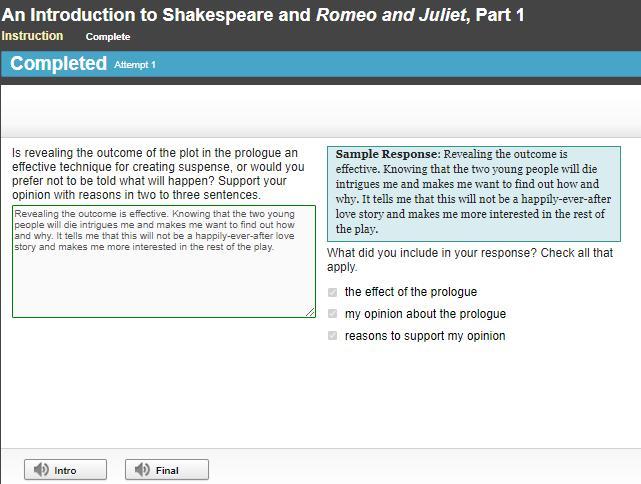Click the speaker icon on Final button
This screenshot has width=641, height=484.
tap(142, 470)
